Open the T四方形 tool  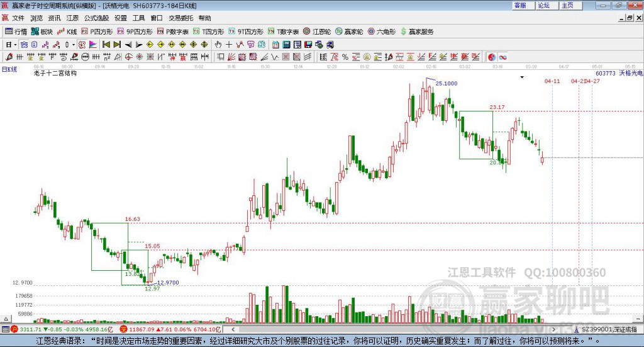[x=209, y=31]
